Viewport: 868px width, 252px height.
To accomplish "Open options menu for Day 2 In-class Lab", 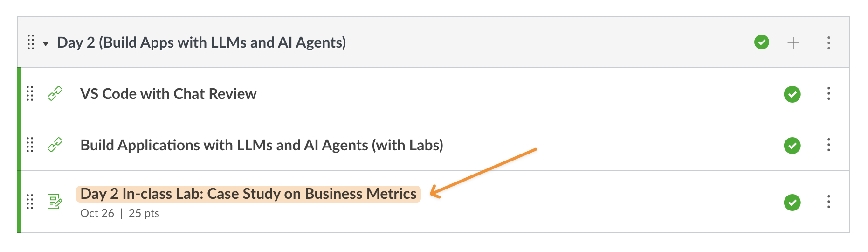I will [x=828, y=202].
